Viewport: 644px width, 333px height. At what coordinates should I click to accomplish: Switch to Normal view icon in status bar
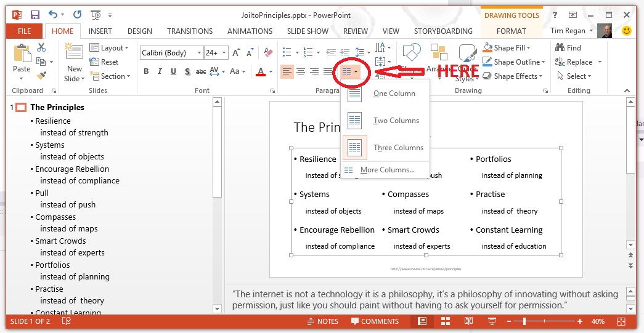[422, 321]
